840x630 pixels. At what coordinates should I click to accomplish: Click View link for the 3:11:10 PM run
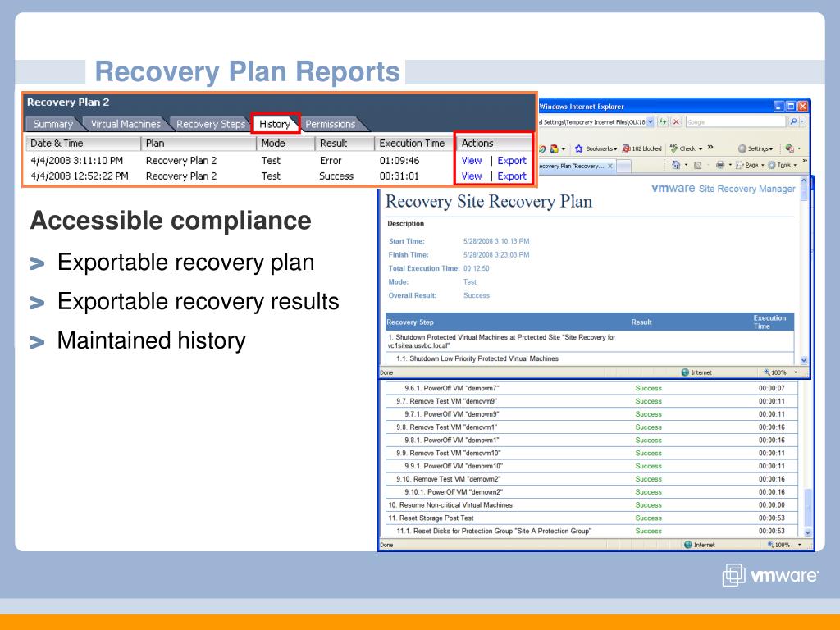(x=472, y=160)
